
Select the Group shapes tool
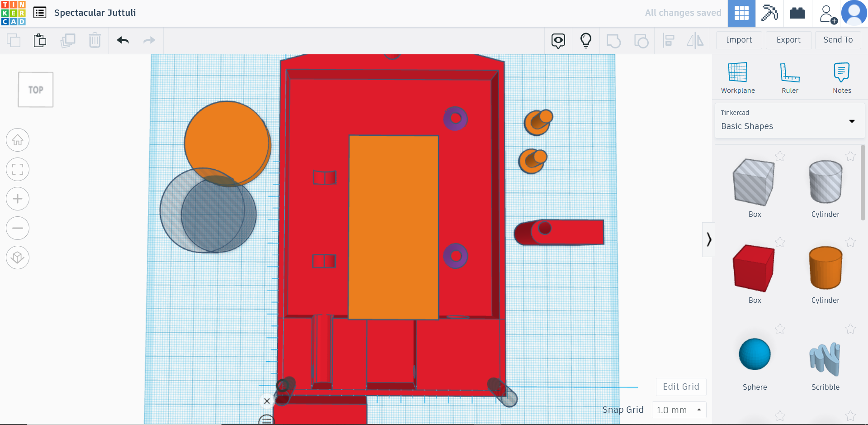tap(614, 40)
